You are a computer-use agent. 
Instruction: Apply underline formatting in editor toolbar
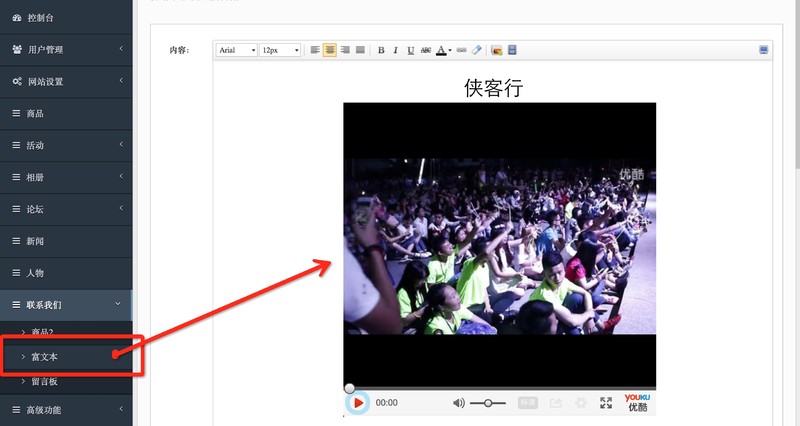pos(411,50)
